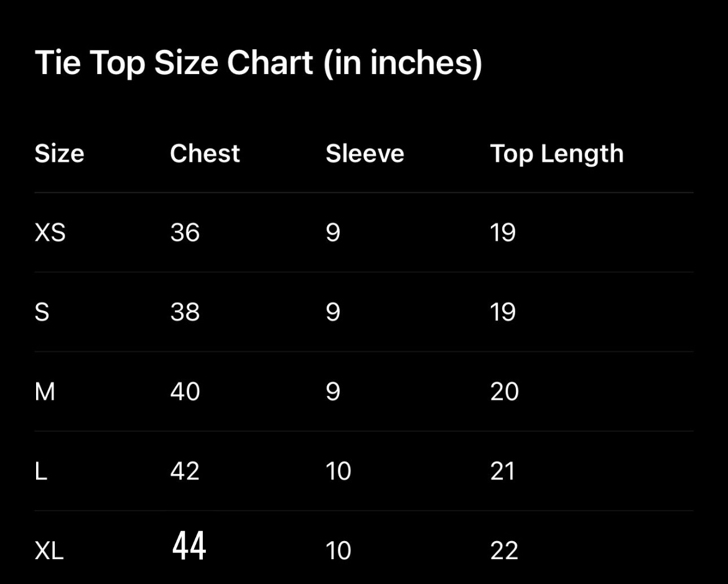Click top length value 21
This screenshot has width=728, height=584.
503,471
